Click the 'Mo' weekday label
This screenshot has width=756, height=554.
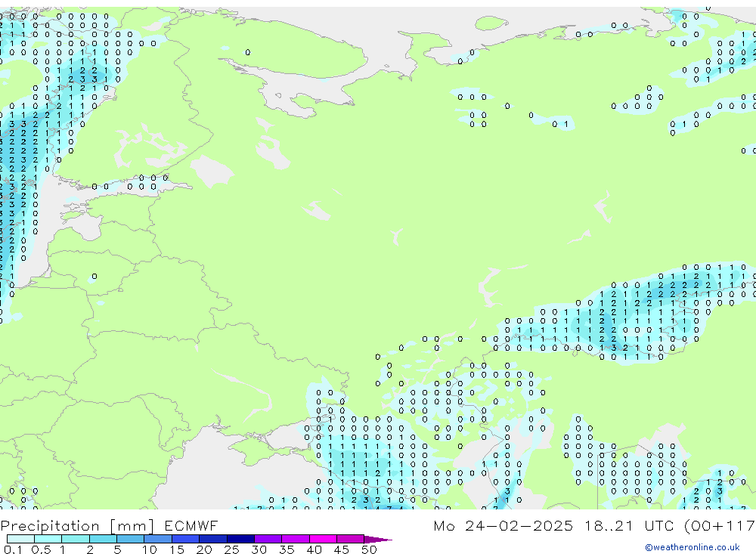pyautogui.click(x=444, y=525)
